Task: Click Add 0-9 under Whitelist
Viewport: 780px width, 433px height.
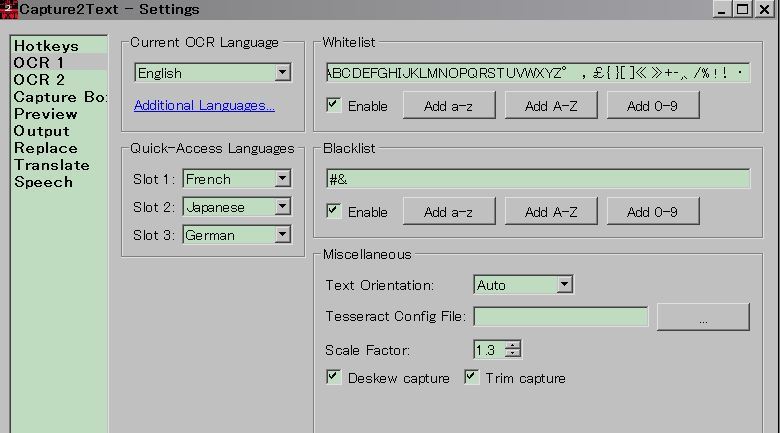Action: pyautogui.click(x=653, y=106)
